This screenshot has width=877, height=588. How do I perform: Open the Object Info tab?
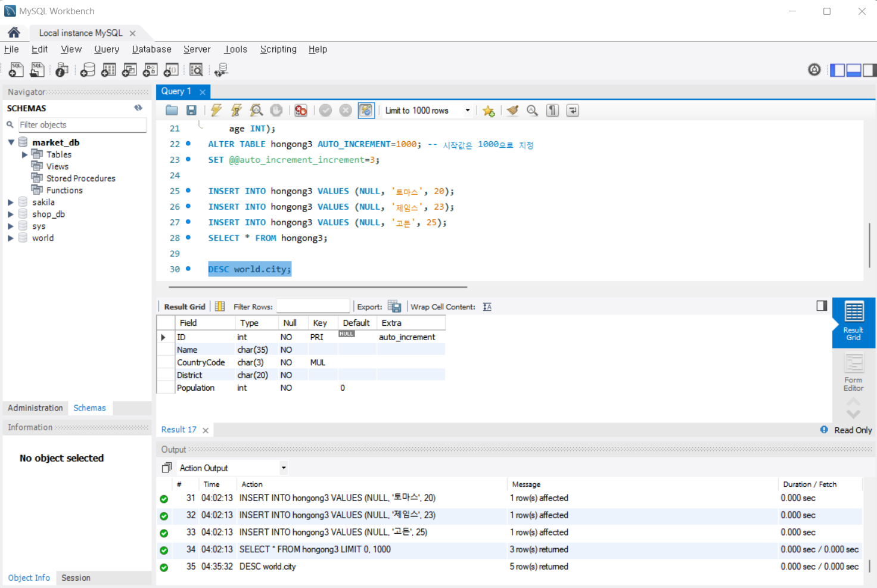(x=29, y=578)
